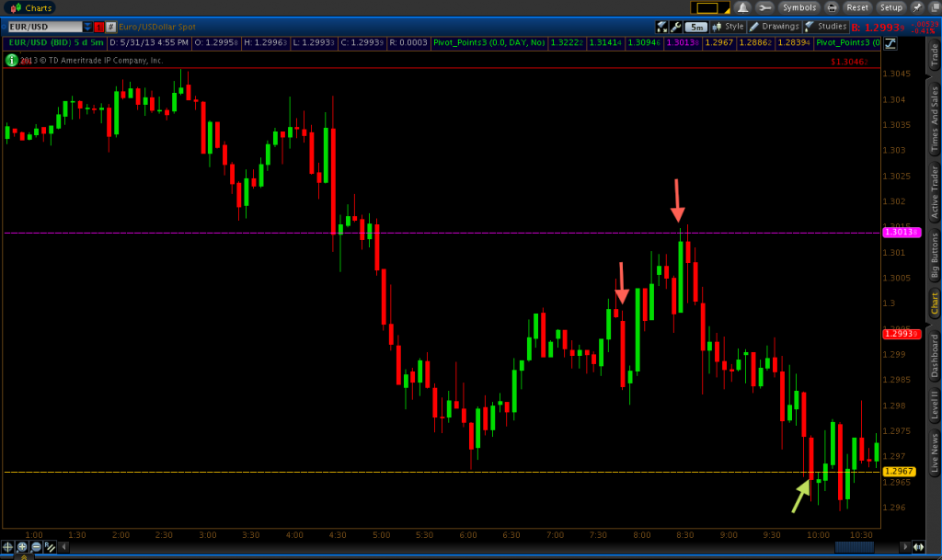Click the EUR/USD (BID) 5 d 5m label
The image size is (942, 560).
coord(56,42)
